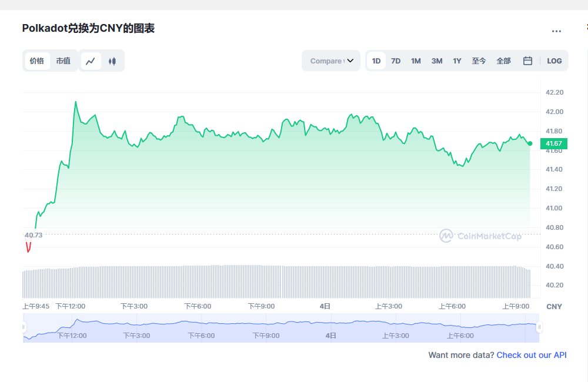This screenshot has height=382, width=588.
Task: Click the left handle of range navigator
Action: [24, 327]
